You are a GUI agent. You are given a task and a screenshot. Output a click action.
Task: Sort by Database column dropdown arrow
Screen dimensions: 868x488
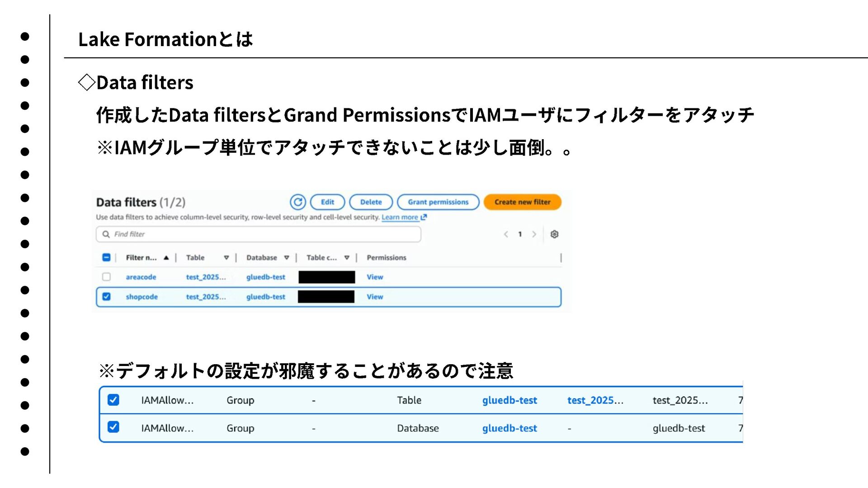click(x=287, y=258)
